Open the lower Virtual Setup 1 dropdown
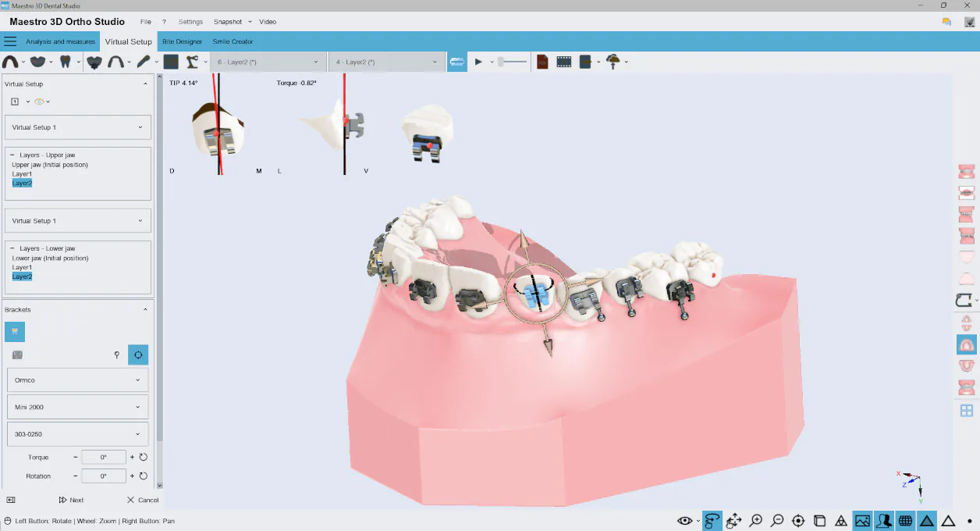Screen dimensions: 980x531 pyautogui.click(x=77, y=221)
